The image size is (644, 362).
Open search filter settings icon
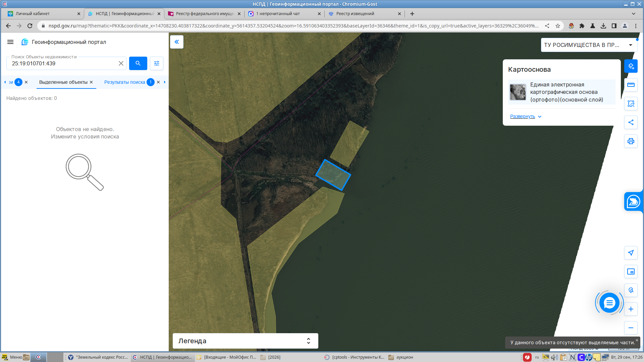tap(157, 63)
